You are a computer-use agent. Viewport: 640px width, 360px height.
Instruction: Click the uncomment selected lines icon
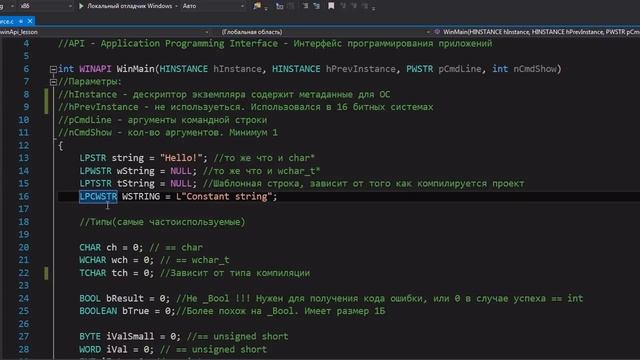tap(317, 6)
